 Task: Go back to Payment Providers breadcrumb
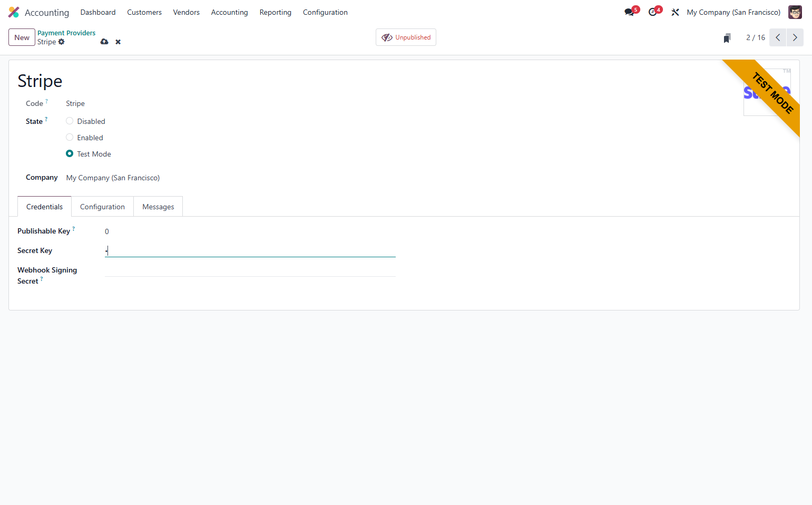(x=66, y=33)
